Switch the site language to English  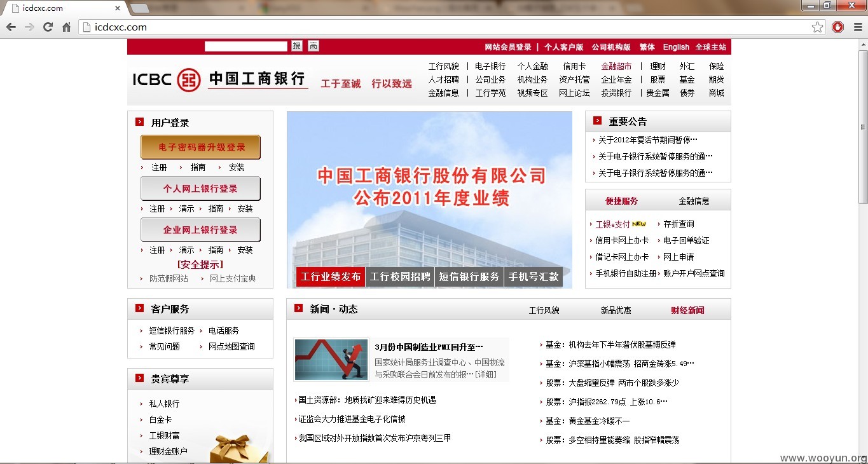pyautogui.click(x=676, y=47)
